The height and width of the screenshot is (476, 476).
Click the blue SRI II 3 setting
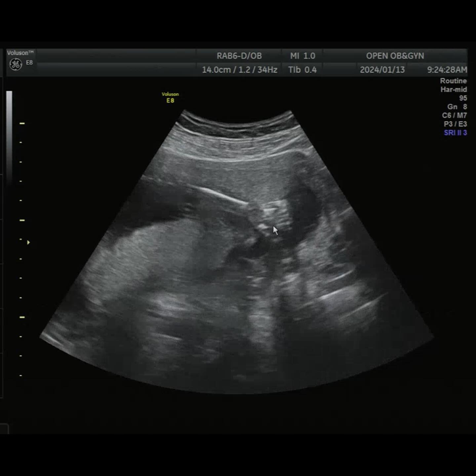(x=455, y=133)
